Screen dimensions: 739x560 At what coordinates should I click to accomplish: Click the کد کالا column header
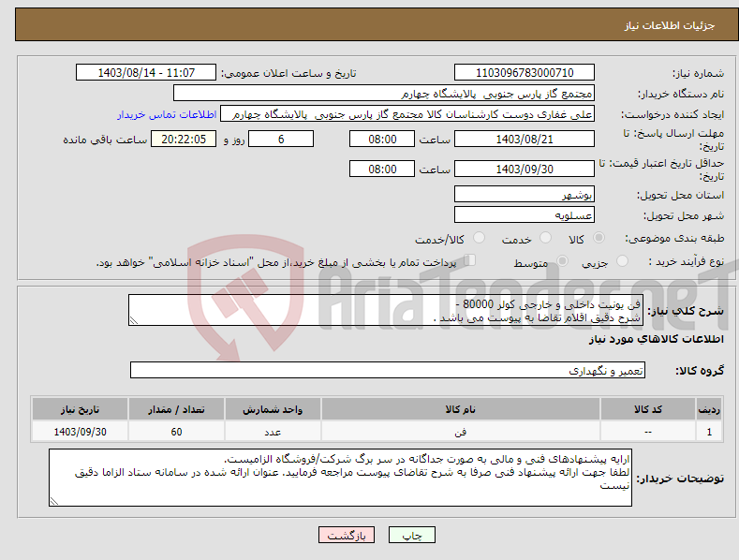(648, 408)
